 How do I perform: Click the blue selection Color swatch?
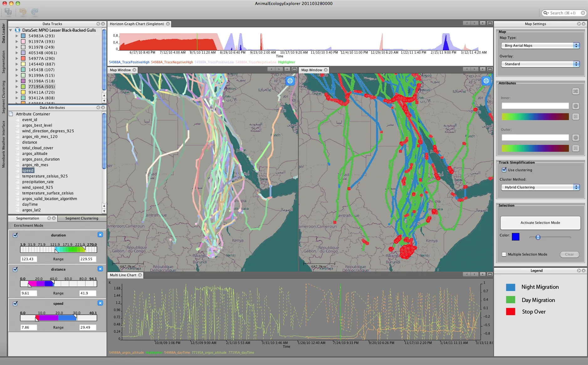[x=516, y=237]
